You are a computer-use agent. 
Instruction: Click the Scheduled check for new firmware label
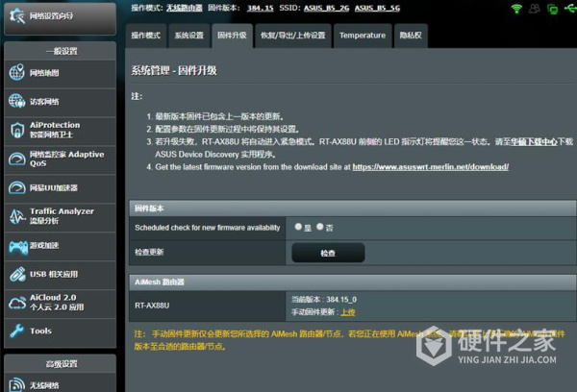click(x=207, y=228)
